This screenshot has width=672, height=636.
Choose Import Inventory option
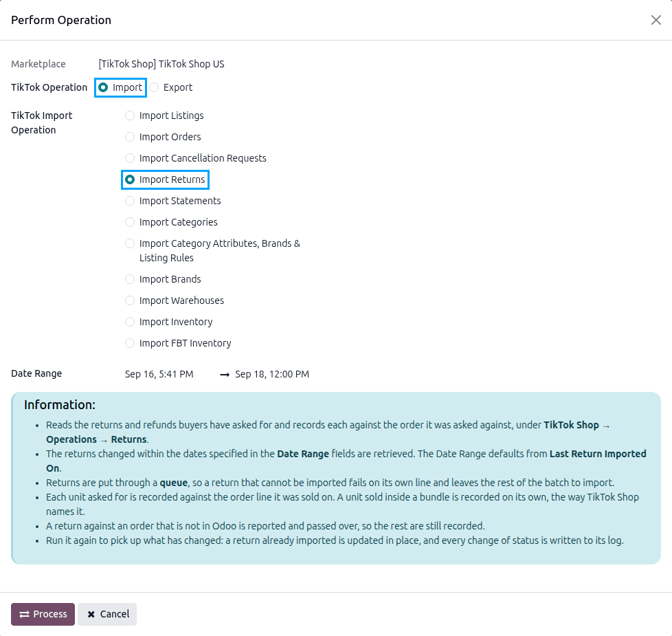(x=168, y=322)
